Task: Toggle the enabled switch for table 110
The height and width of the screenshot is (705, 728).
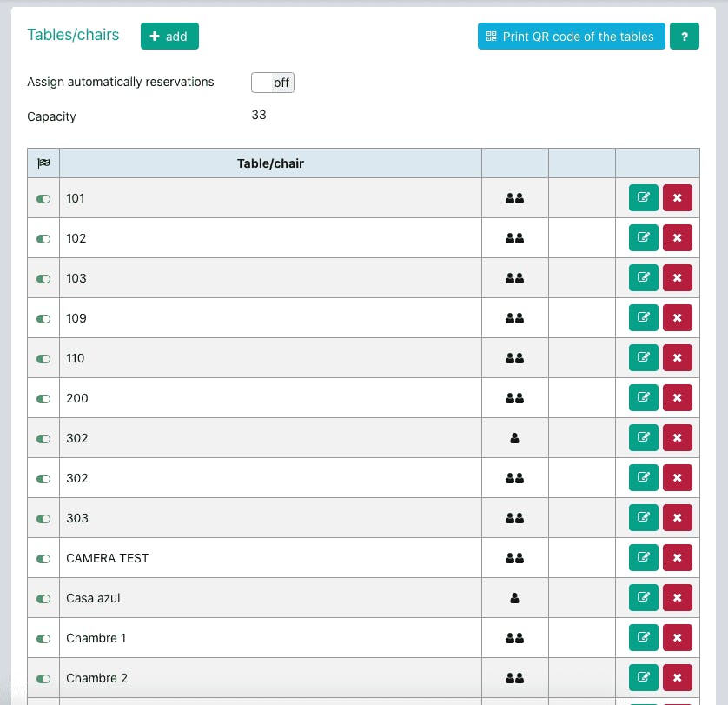Action: pyautogui.click(x=43, y=359)
